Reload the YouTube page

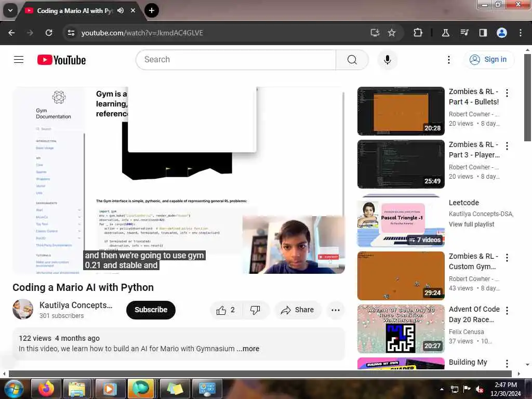(49, 33)
